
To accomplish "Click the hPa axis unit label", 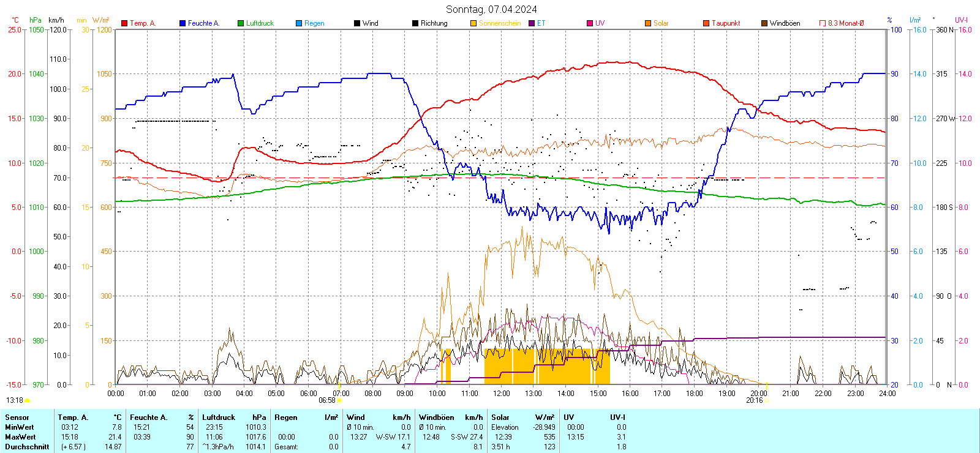I will pos(36,20).
